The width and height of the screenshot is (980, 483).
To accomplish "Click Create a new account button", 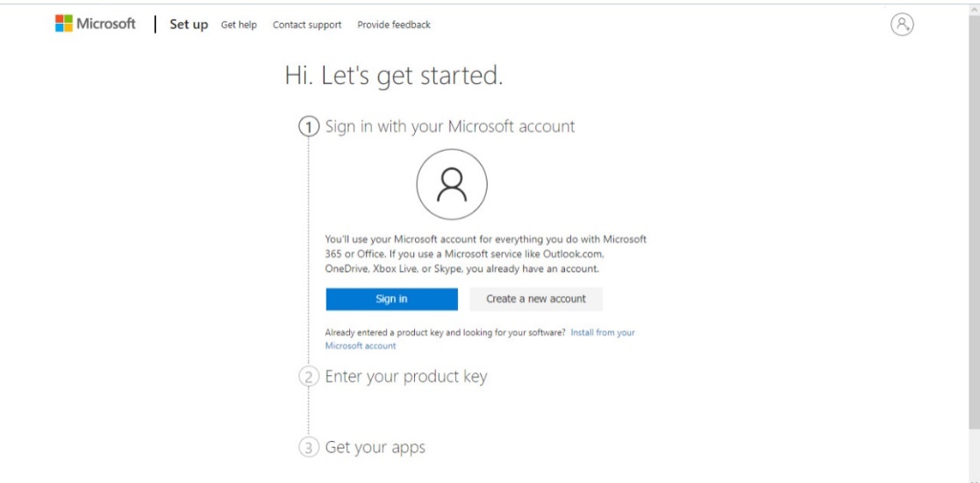I will pos(536,299).
